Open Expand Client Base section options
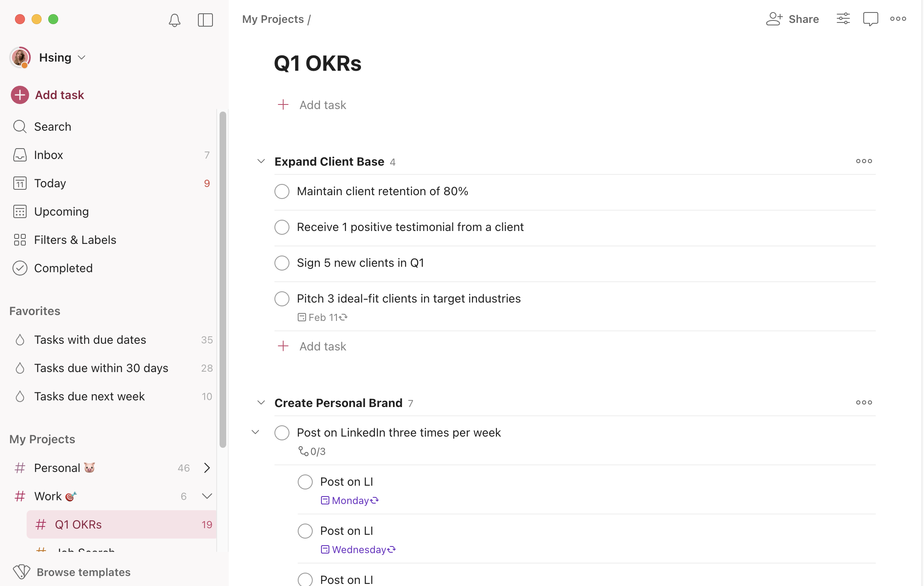This screenshot has width=924, height=586. (864, 161)
